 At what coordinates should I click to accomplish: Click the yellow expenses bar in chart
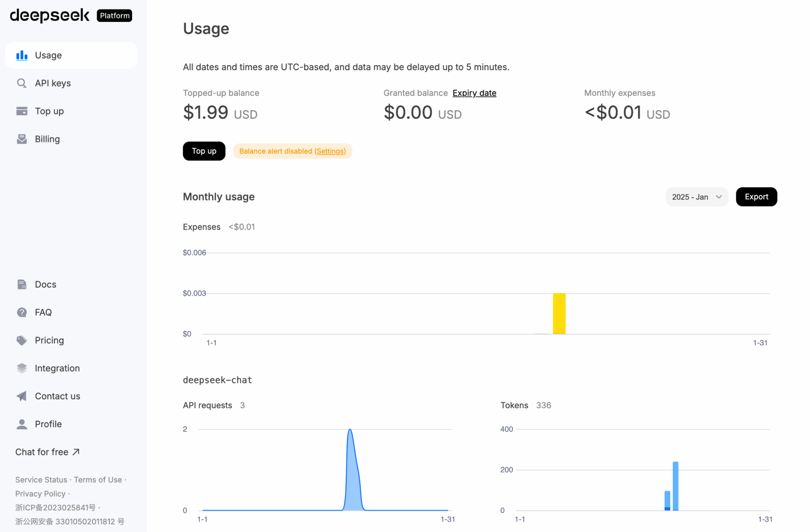point(559,313)
